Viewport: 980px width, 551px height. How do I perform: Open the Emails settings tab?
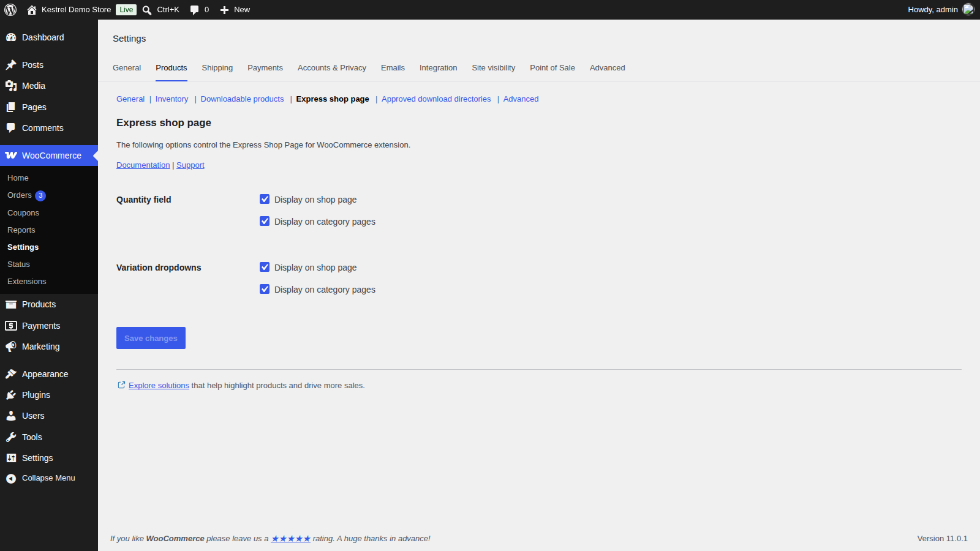(393, 68)
